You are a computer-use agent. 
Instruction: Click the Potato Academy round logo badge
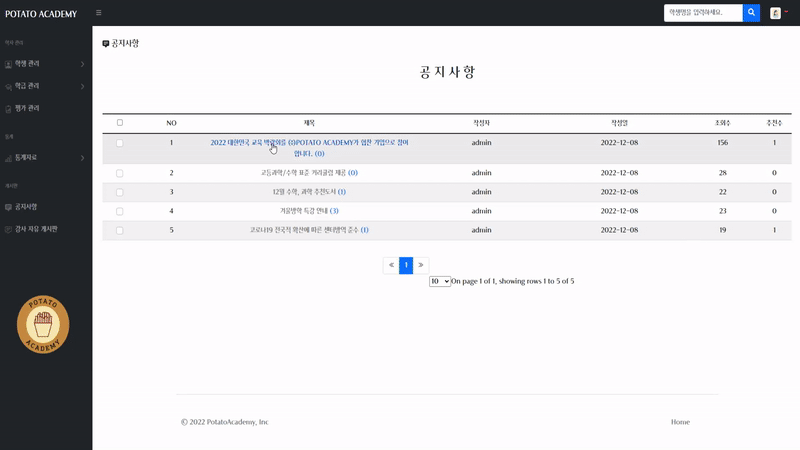click(43, 324)
